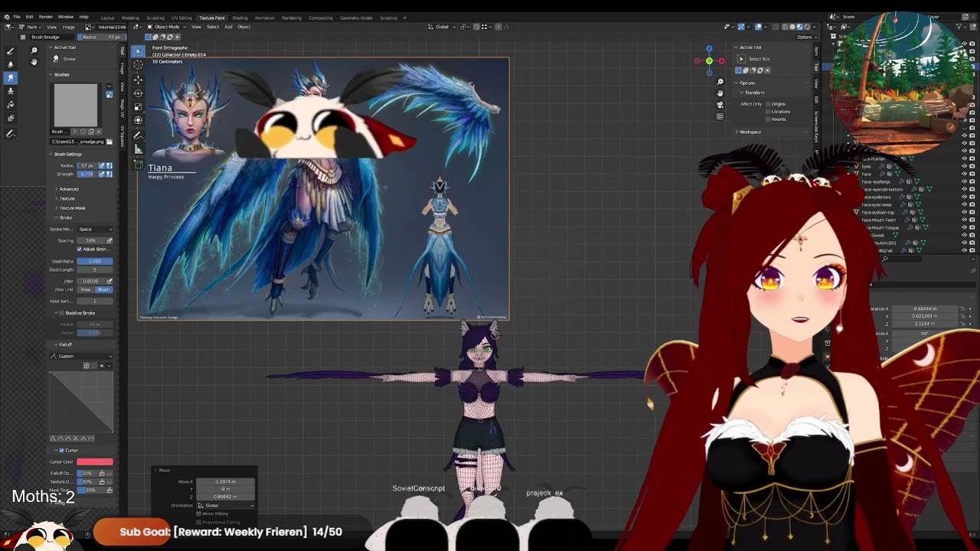
Task: Click the viewport zoom magnifier gizmo
Action: click(x=720, y=82)
